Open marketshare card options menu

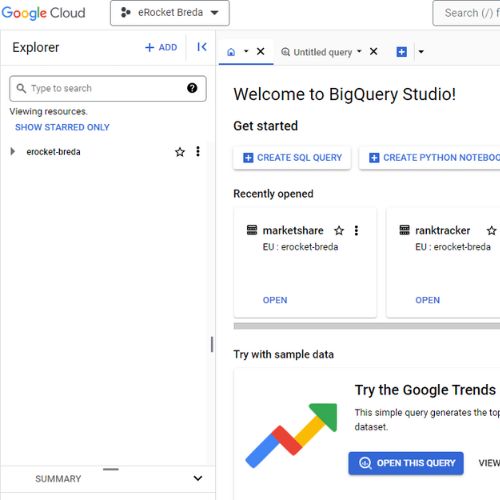click(356, 230)
